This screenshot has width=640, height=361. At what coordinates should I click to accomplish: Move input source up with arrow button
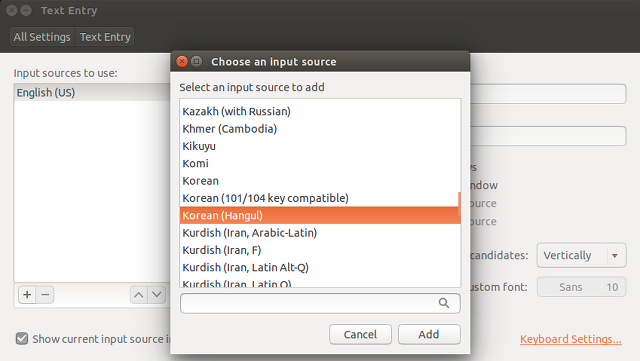pyautogui.click(x=139, y=294)
